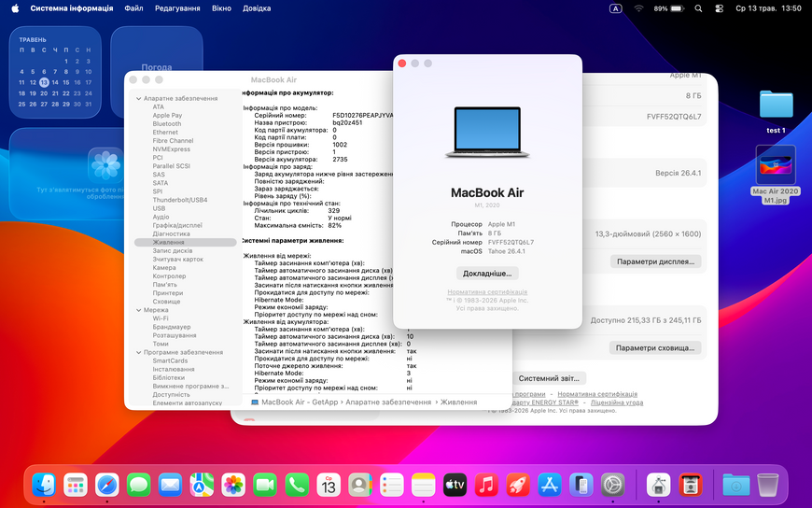Launch Contacts from the Dock
This screenshot has height=508, width=812.
[x=360, y=486]
